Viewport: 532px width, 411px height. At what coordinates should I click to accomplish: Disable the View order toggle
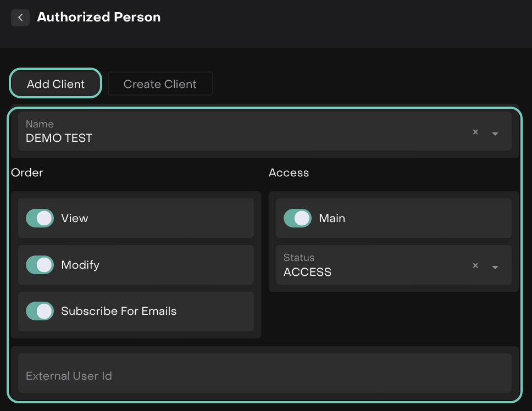[40, 218]
